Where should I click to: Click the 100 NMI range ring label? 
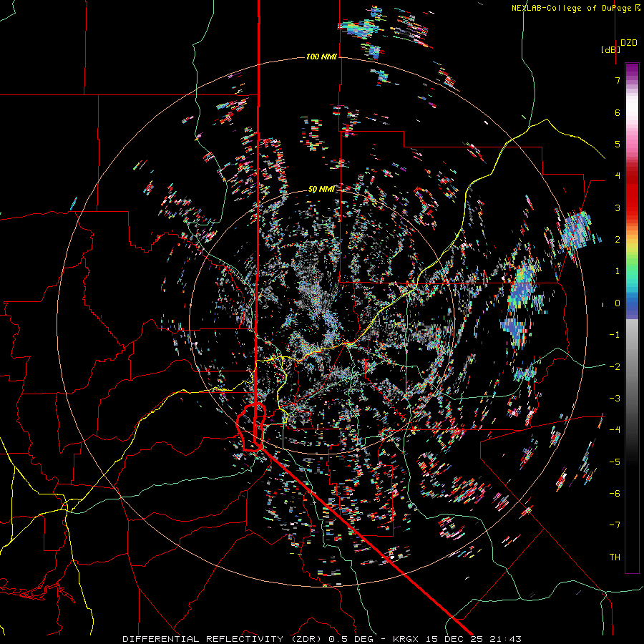pos(321,57)
